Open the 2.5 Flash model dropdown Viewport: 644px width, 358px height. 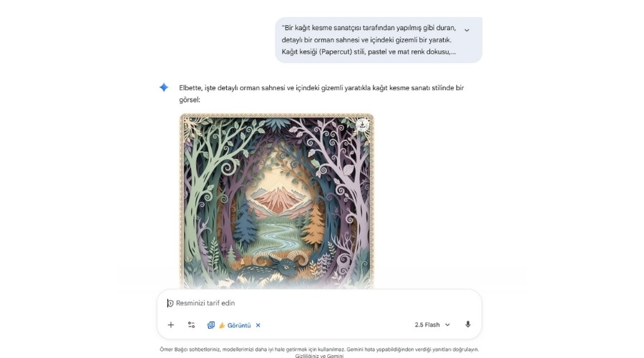pos(432,325)
